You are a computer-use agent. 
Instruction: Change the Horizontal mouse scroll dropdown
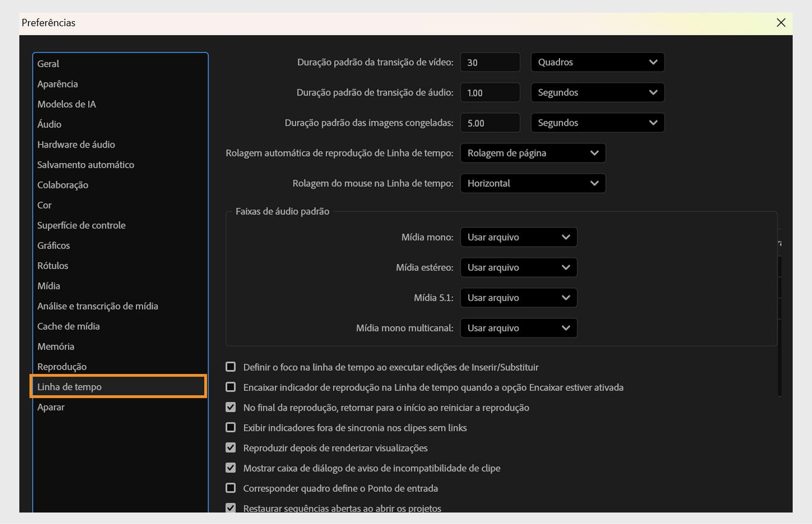(532, 183)
